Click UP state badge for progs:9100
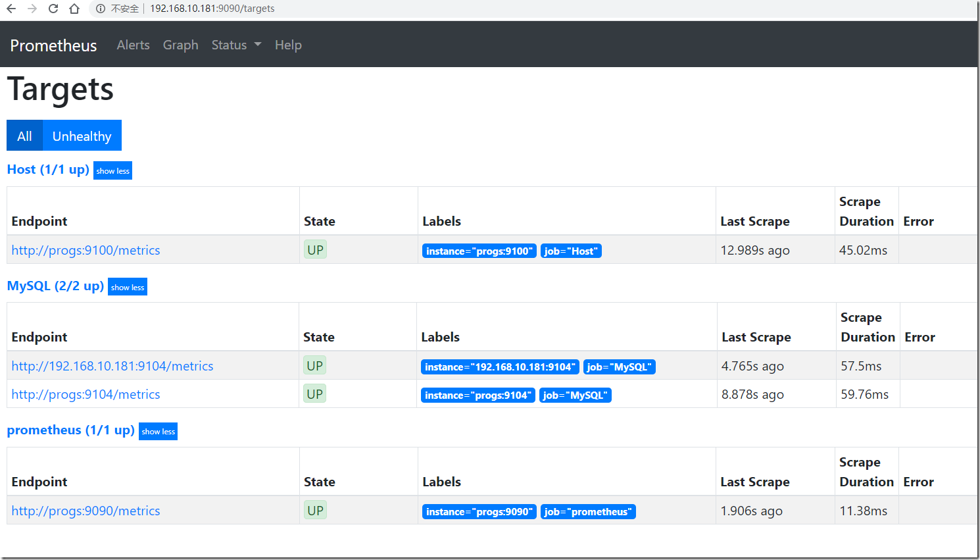 (315, 249)
